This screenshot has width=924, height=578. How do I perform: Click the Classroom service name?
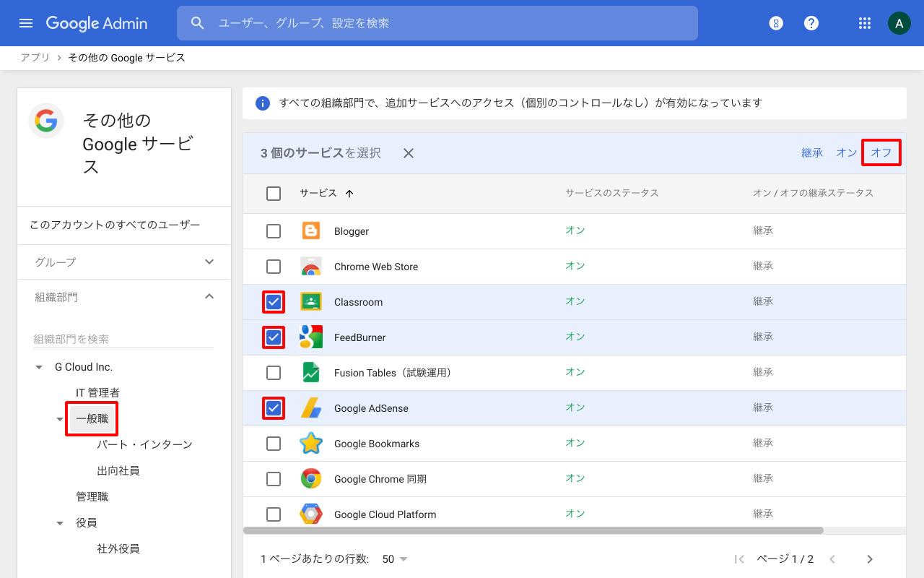(358, 302)
